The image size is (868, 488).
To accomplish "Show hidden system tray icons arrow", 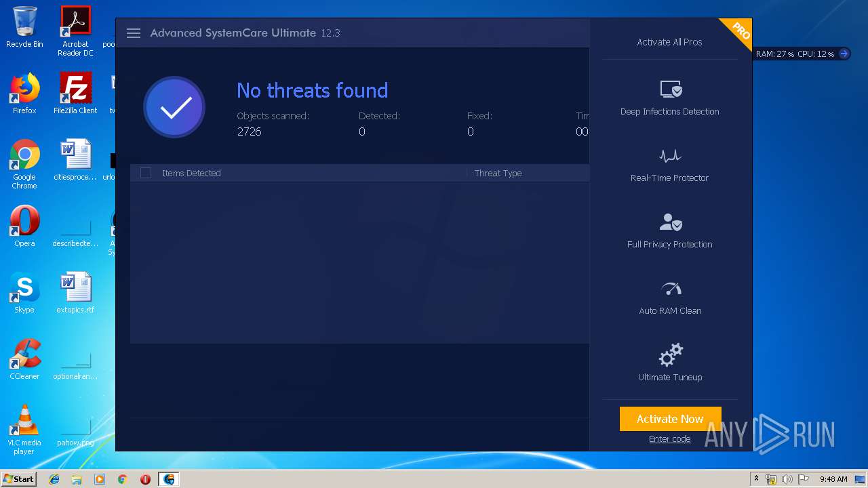I will (x=756, y=479).
